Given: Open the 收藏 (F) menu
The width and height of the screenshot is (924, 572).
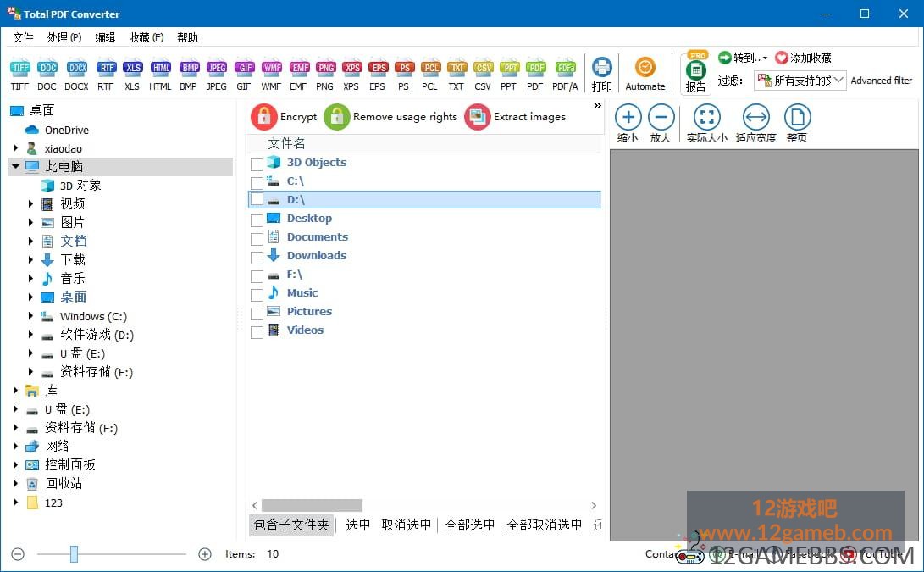Looking at the screenshot, I should pos(147,37).
